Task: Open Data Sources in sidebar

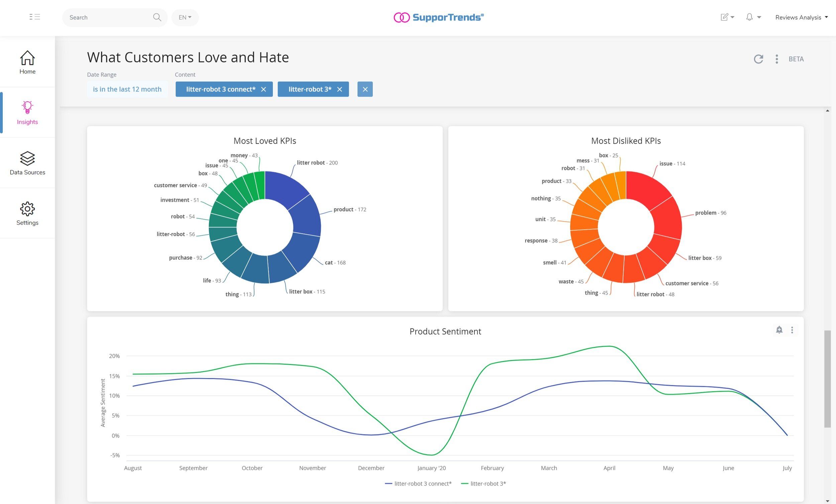Action: pos(27,163)
